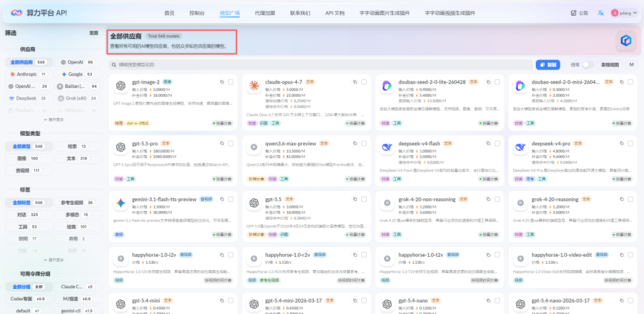Tick the grok-4-20-non-reasoning checkbox
Image resolution: width=644 pixels, height=314 pixels.
coord(497,199)
